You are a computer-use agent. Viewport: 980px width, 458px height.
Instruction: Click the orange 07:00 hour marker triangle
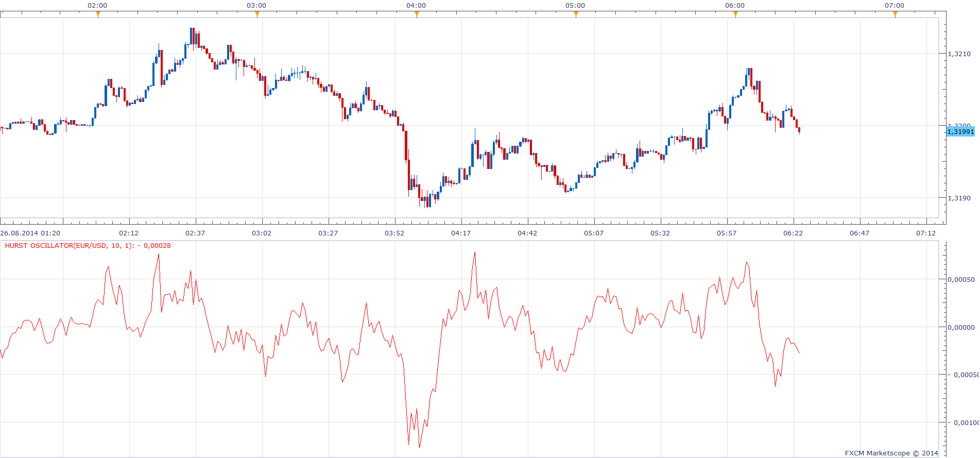[x=895, y=14]
